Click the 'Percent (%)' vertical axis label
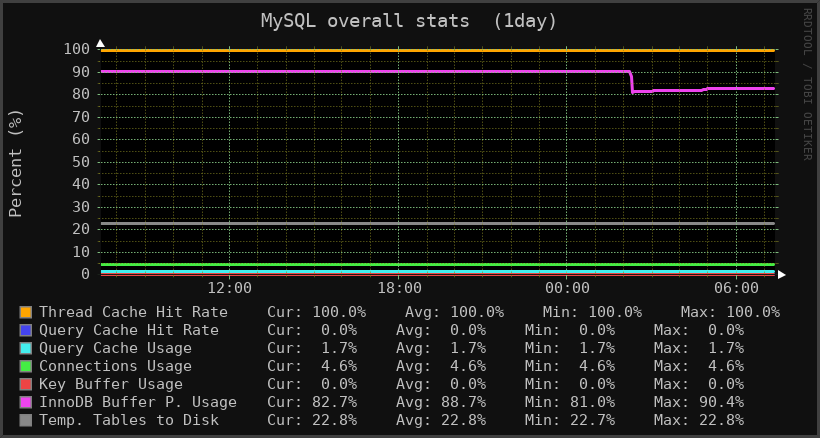Viewport: 820px width, 438px height. (x=16, y=163)
